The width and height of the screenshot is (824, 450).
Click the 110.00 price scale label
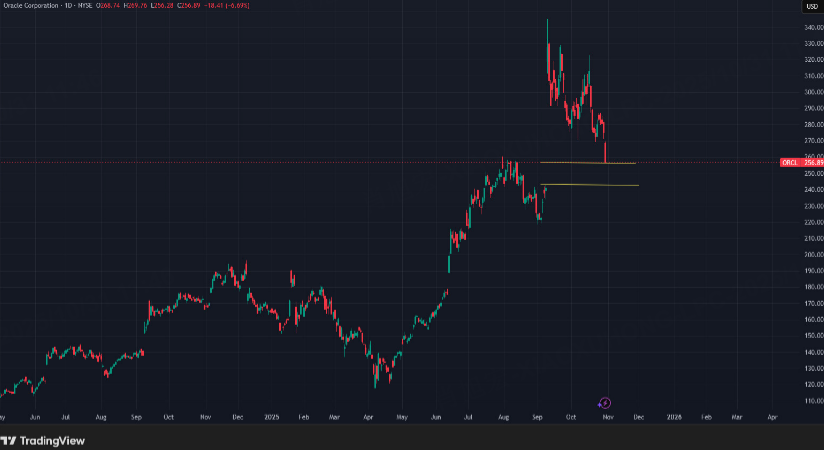point(812,400)
